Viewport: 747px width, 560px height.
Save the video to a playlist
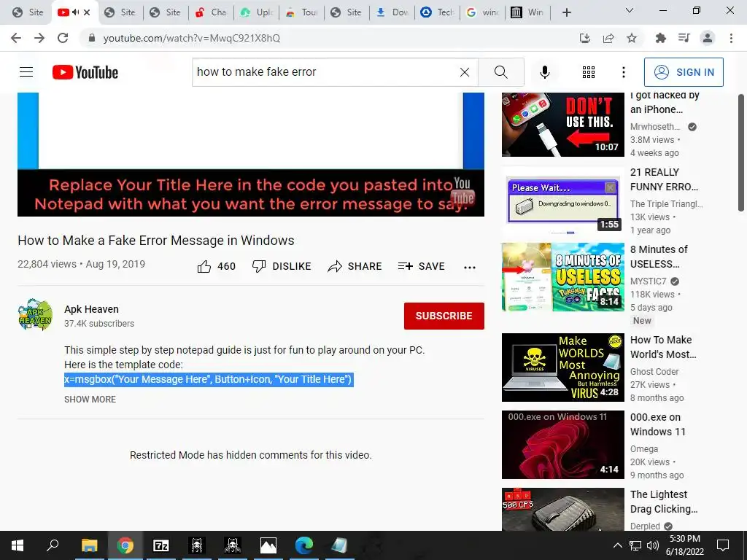point(421,266)
